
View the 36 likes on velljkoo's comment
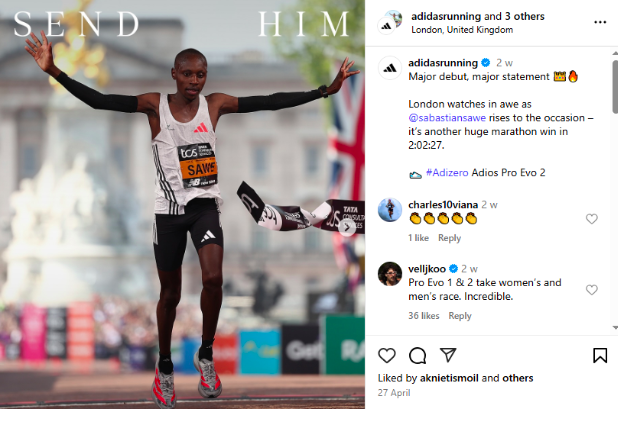[424, 316]
